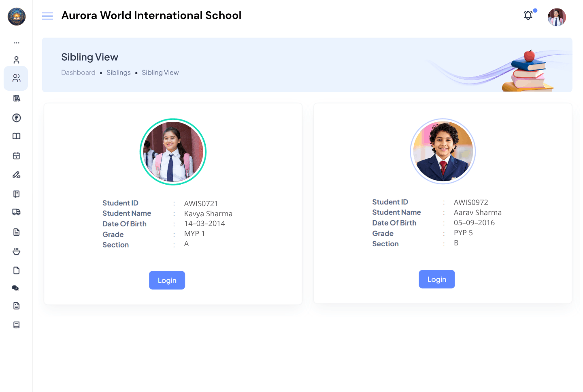Click the Siblings breadcrumb entry

[x=118, y=72]
